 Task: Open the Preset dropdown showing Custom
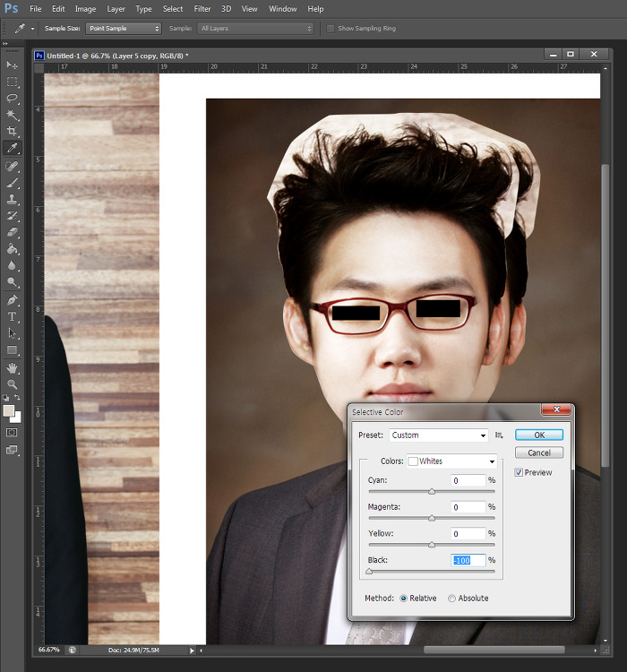[x=438, y=435]
